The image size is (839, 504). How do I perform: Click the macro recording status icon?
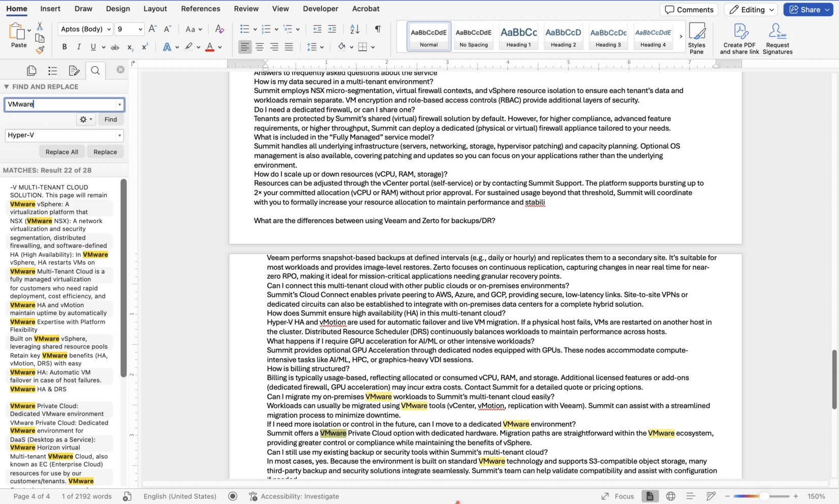point(233,496)
